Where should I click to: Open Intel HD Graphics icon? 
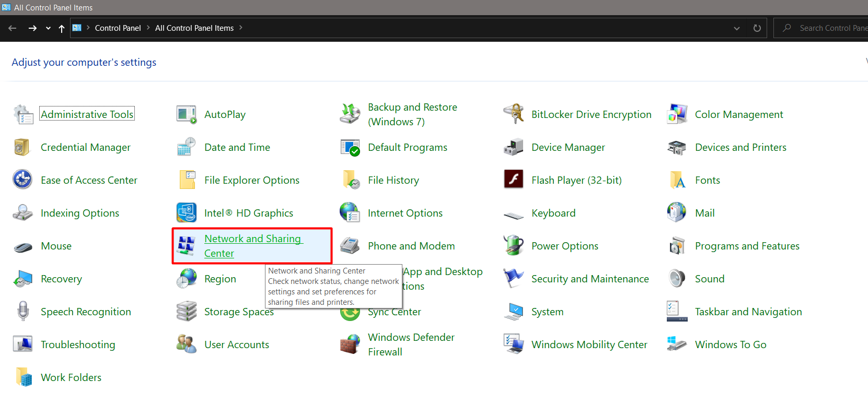pos(187,213)
